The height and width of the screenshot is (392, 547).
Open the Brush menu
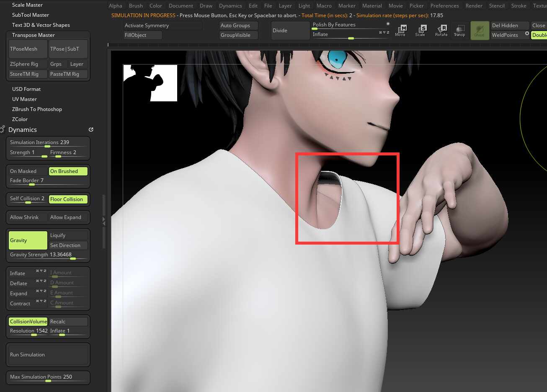pyautogui.click(x=136, y=5)
